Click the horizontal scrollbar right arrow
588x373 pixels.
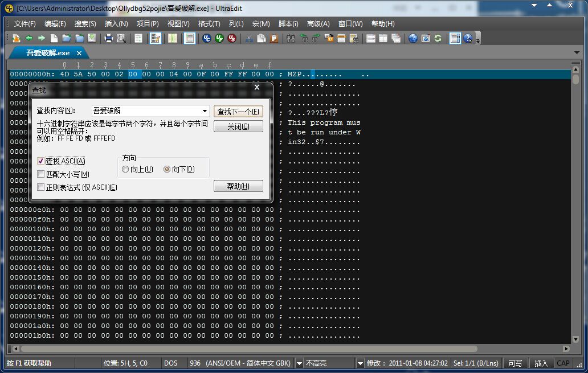(x=566, y=349)
